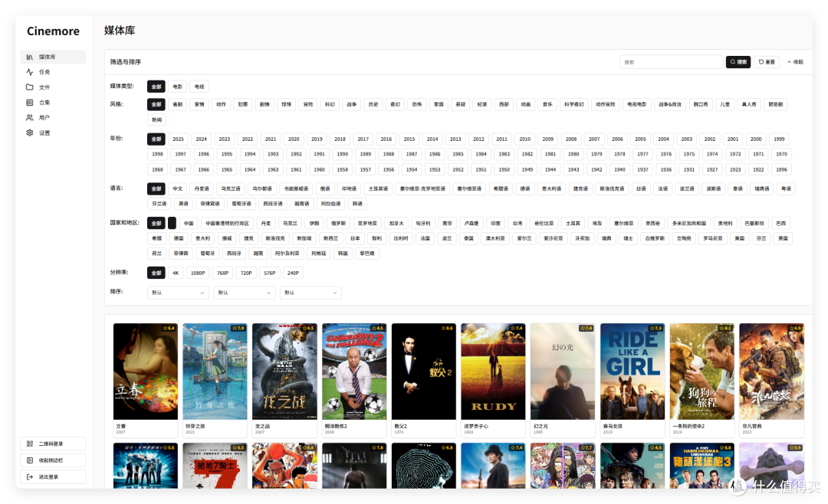
Task: Open the first 排序 默认 dropdown
Action: (178, 293)
